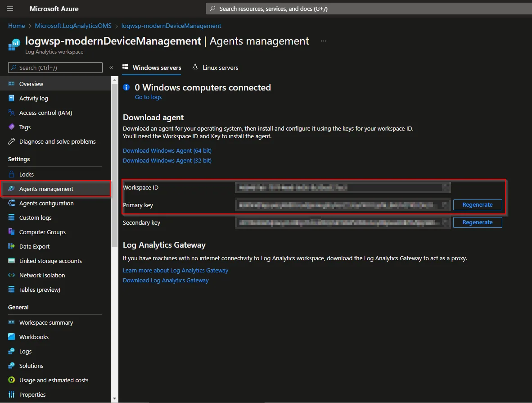Click the Primary key value field

tap(343, 205)
